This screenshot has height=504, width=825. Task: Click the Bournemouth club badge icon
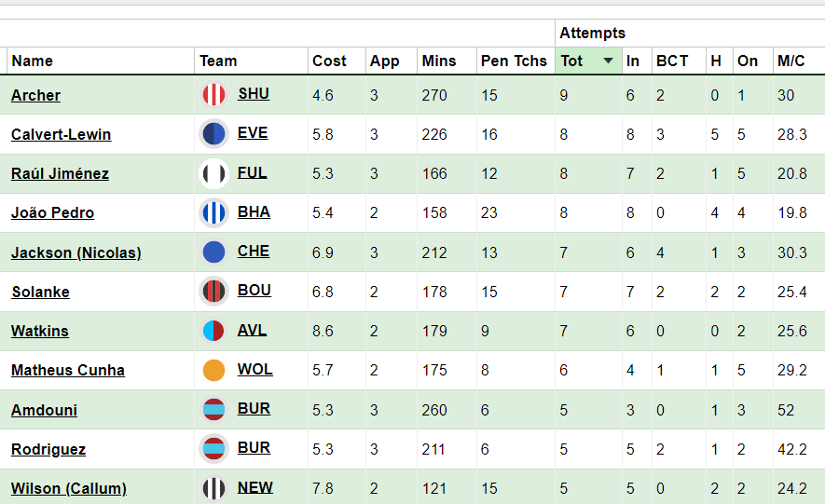tap(214, 292)
